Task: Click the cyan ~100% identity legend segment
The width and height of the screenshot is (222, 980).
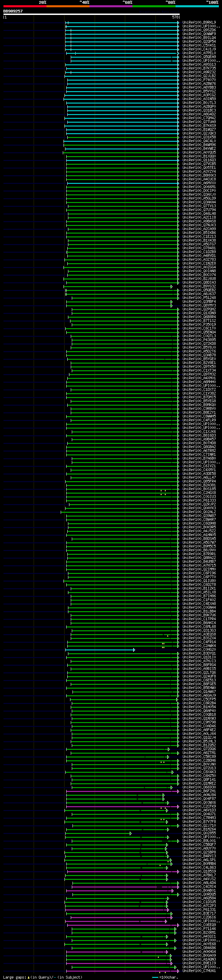Action: click(x=197, y=6)
